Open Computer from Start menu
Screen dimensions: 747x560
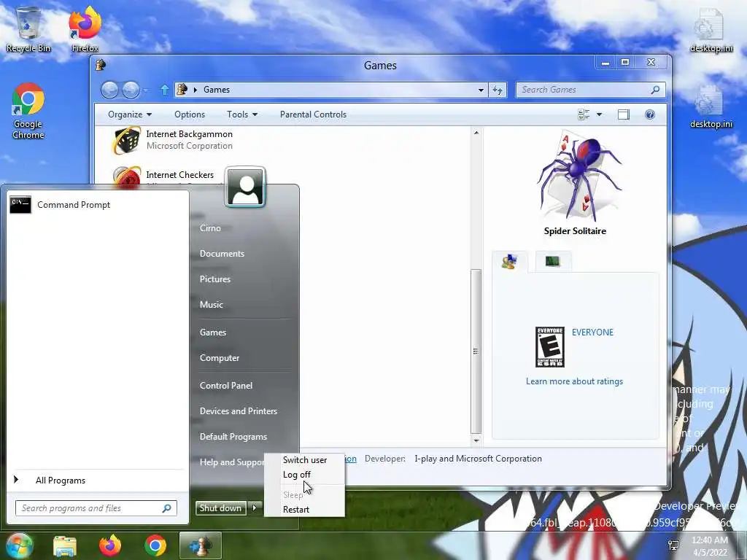tap(219, 358)
